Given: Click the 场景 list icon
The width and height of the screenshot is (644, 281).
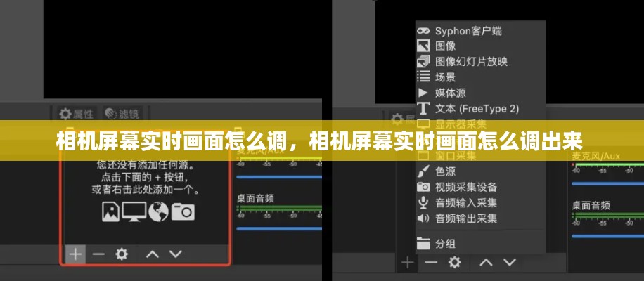Looking at the screenshot, I should pyautogui.click(x=423, y=77).
